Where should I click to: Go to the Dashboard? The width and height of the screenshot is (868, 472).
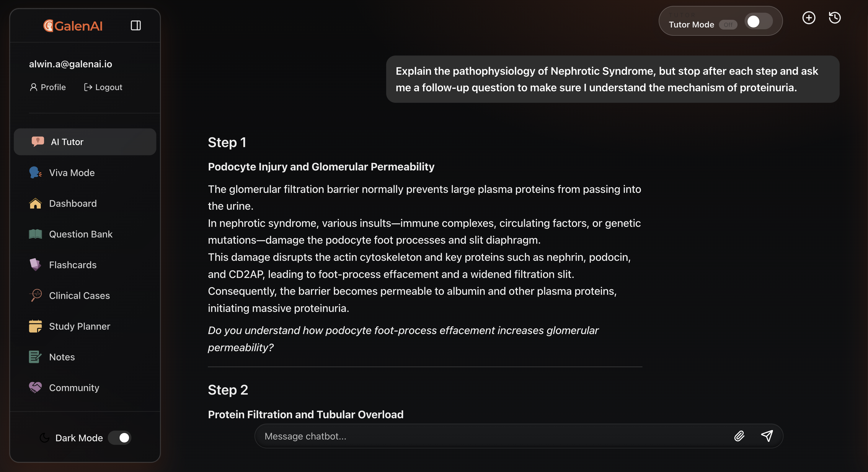tap(73, 203)
